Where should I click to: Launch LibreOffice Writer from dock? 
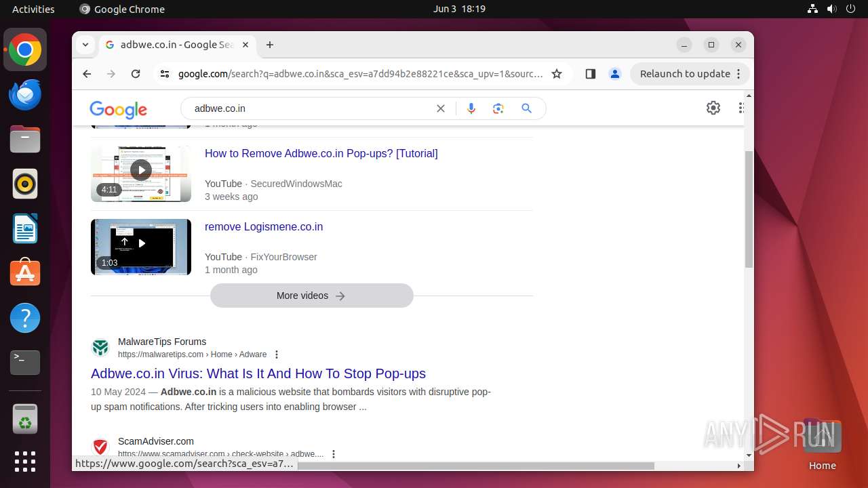point(25,228)
